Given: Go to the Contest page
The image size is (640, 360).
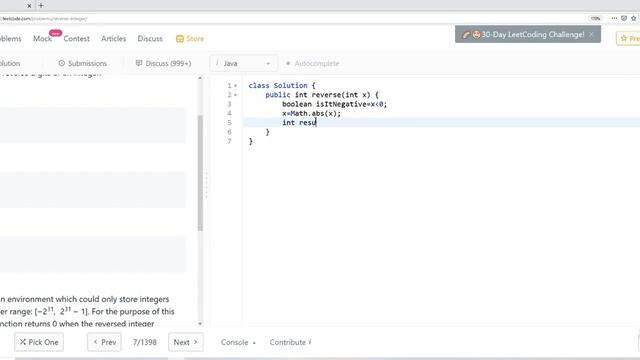Looking at the screenshot, I should coord(76,38).
